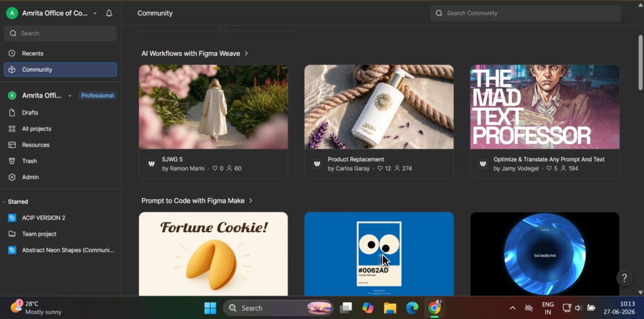Click the Community cube icon
The width and height of the screenshot is (644, 319).
(12, 69)
